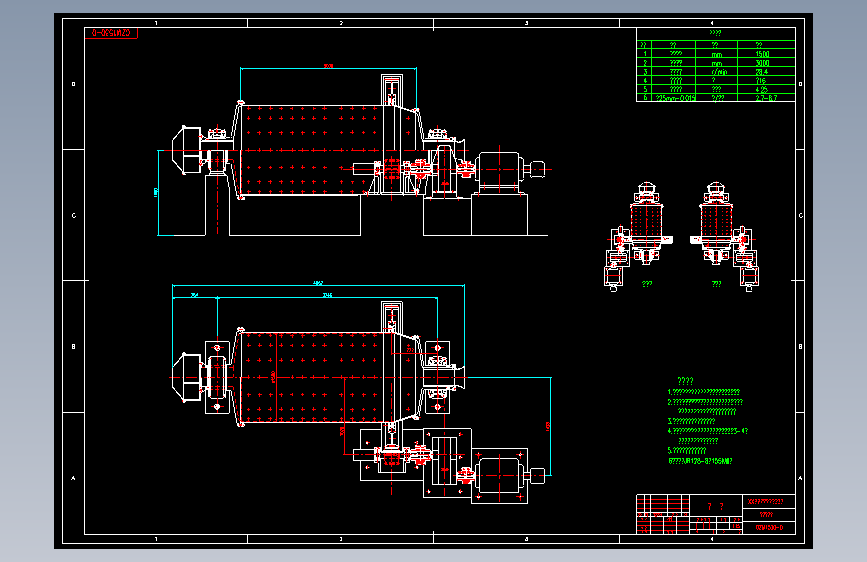This screenshot has height=562, width=867.
Task: Select the small end view with gearbox on right
Action: [724, 235]
